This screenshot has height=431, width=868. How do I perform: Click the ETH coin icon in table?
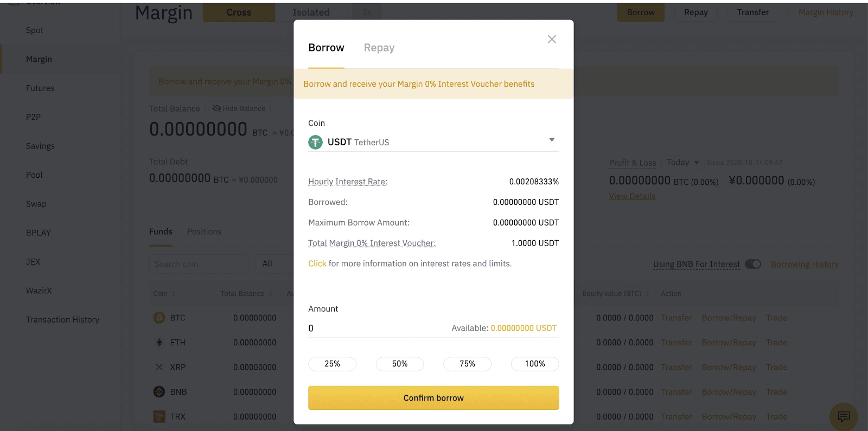pyautogui.click(x=159, y=343)
